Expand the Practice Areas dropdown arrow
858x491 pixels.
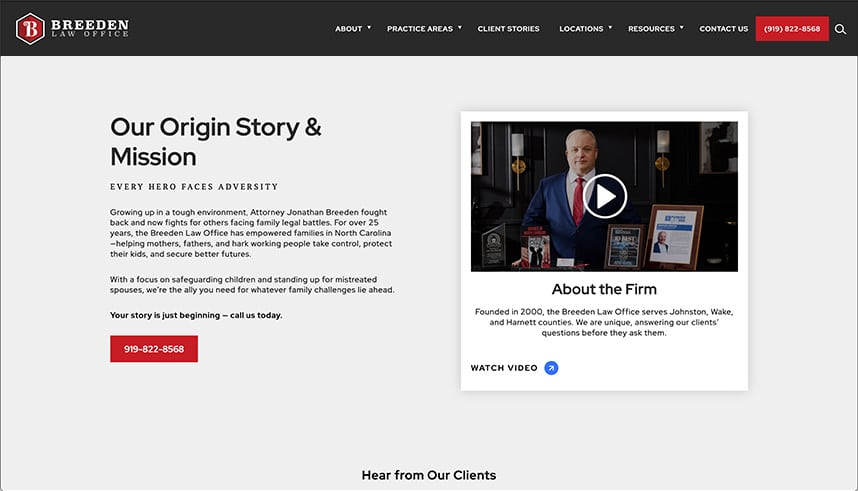point(460,27)
